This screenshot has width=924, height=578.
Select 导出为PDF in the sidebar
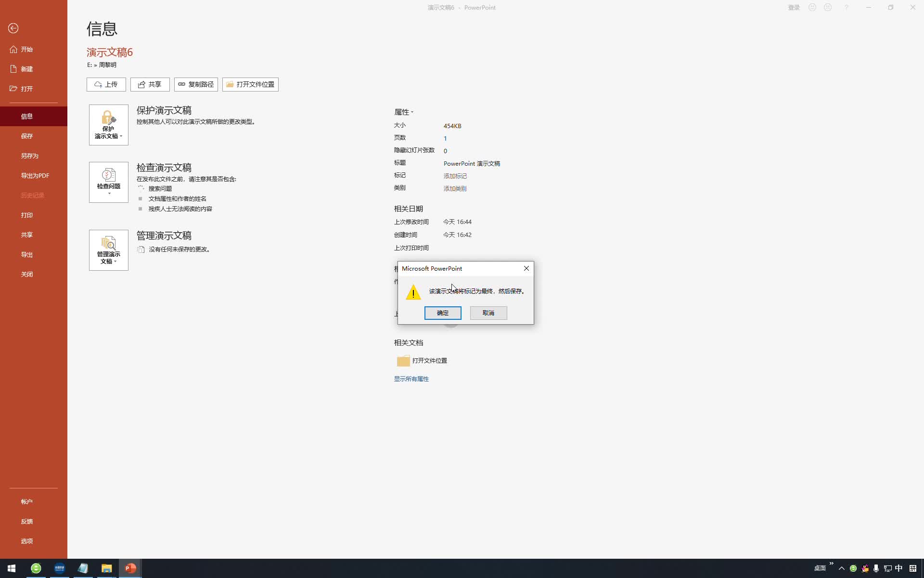tap(35, 175)
